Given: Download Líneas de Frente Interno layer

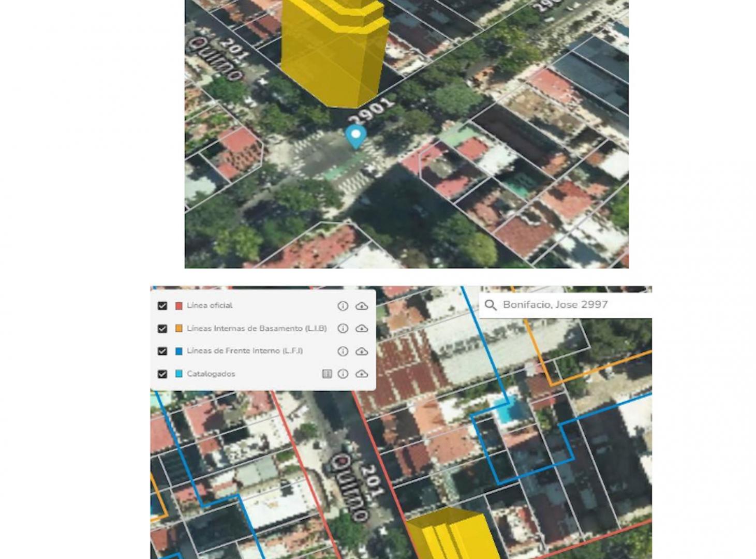Looking at the screenshot, I should coord(362,351).
